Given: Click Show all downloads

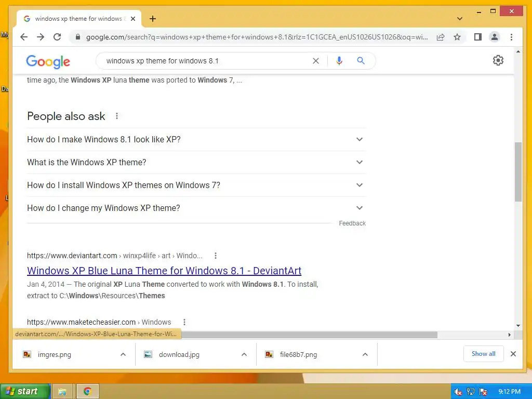Looking at the screenshot, I should click(484, 354).
